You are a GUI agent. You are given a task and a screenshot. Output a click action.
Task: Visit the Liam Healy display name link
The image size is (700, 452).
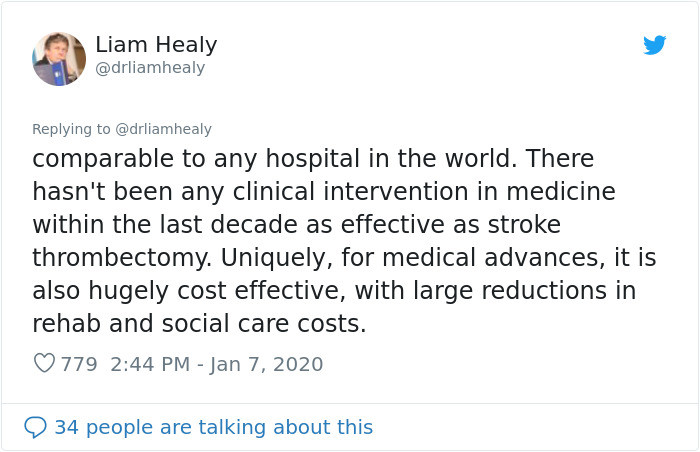pos(156,45)
